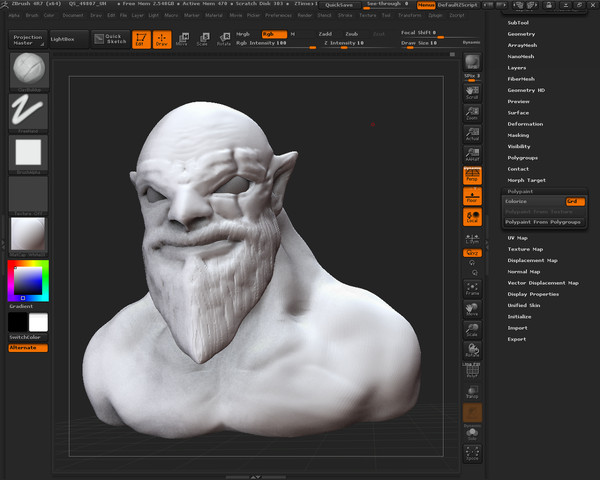Toggle Local transformations
The image size is (600, 480).
tap(472, 217)
